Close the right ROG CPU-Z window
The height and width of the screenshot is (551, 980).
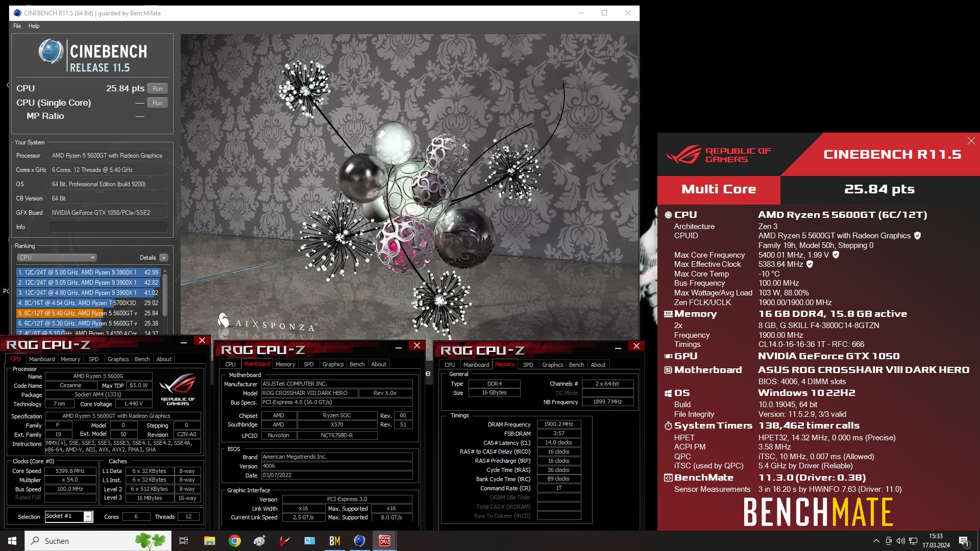click(636, 346)
